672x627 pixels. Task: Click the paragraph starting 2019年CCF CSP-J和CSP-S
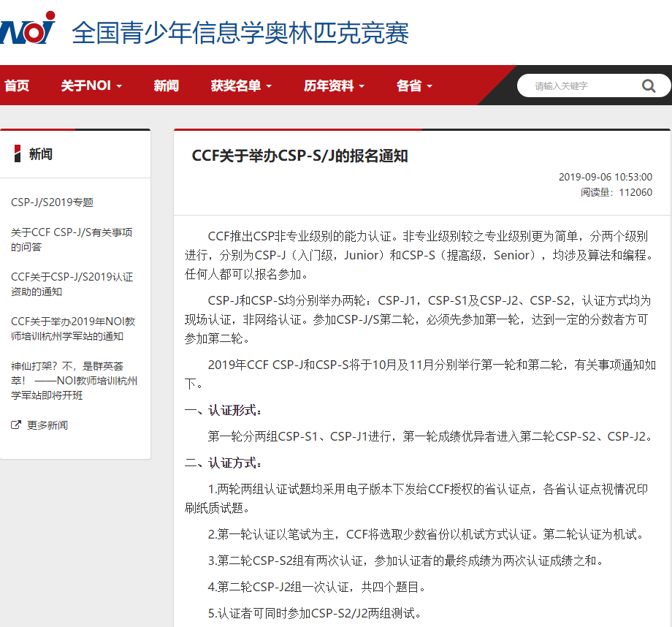[x=420, y=374]
